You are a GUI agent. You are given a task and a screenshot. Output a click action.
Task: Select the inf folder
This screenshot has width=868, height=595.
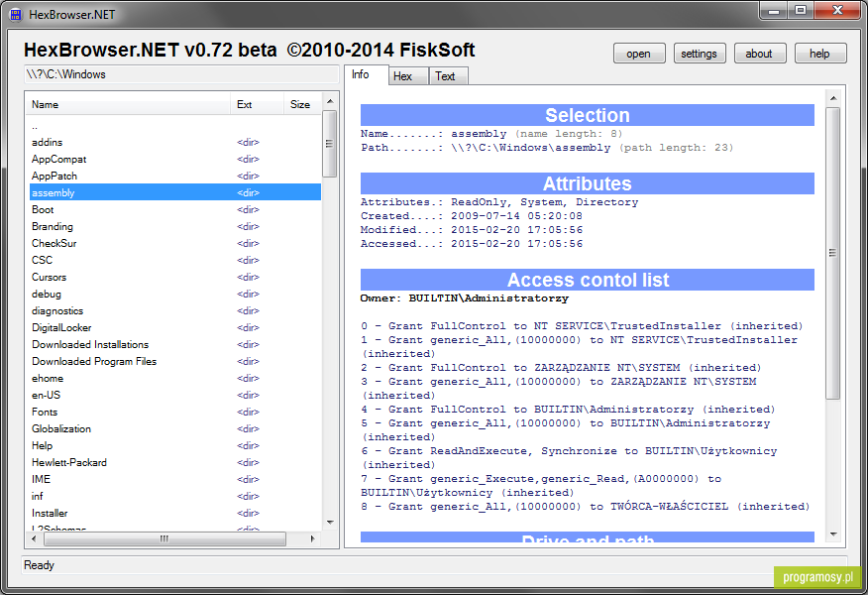coord(175,497)
